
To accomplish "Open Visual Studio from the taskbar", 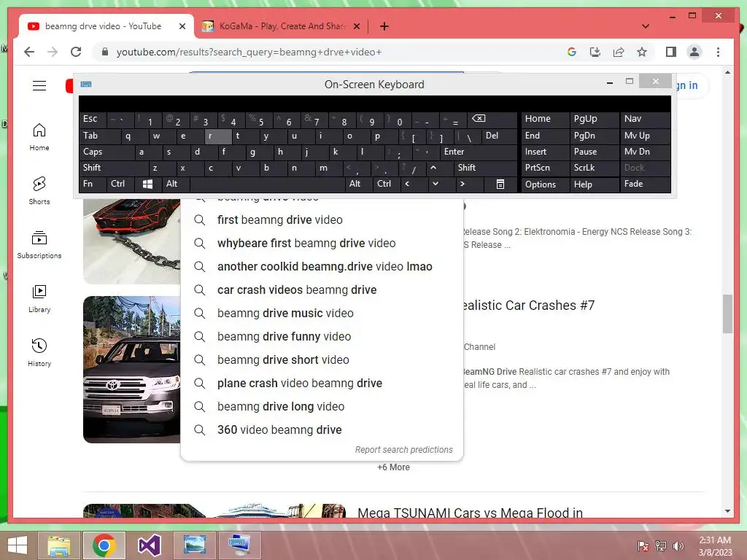I will tap(149, 545).
